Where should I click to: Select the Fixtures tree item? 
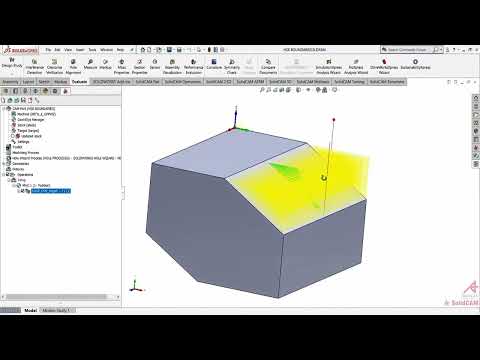pyautogui.click(x=15, y=169)
